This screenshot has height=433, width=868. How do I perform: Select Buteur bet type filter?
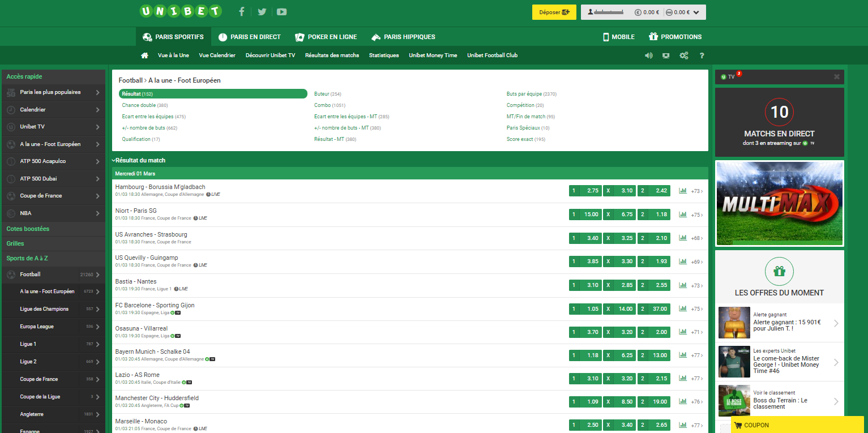click(x=328, y=94)
